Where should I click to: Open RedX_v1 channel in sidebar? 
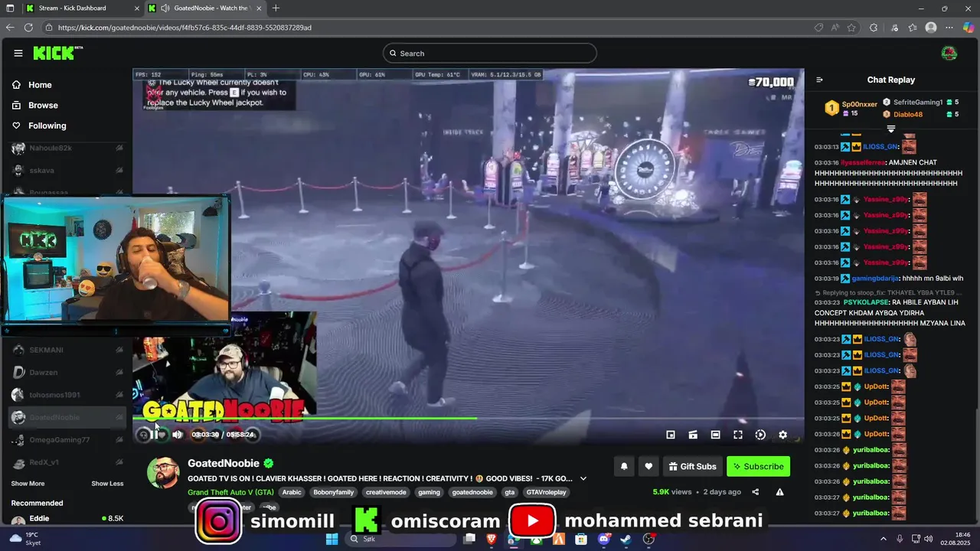click(x=67, y=462)
